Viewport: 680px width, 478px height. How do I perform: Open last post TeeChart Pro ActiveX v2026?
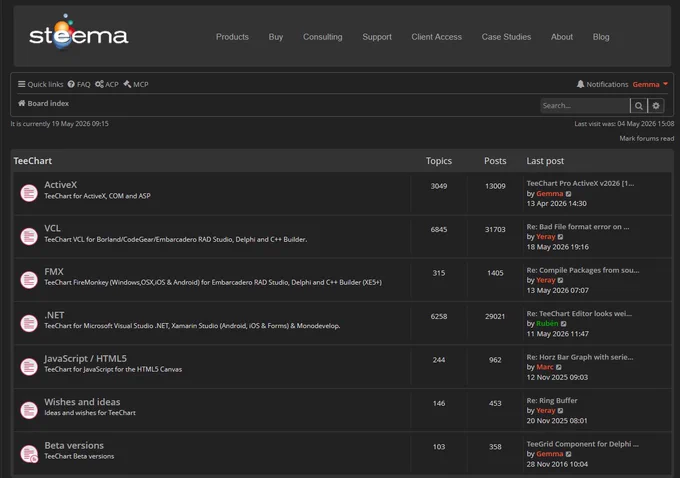point(580,183)
